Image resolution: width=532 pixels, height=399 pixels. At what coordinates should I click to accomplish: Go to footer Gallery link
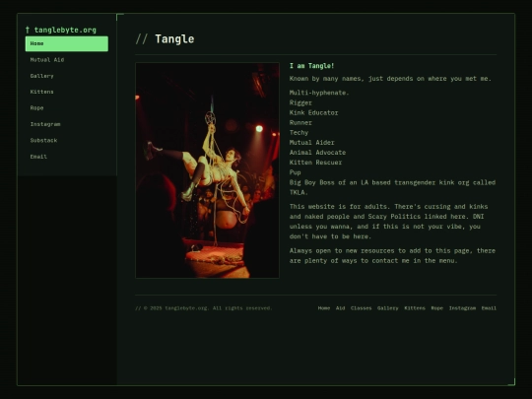(388, 308)
